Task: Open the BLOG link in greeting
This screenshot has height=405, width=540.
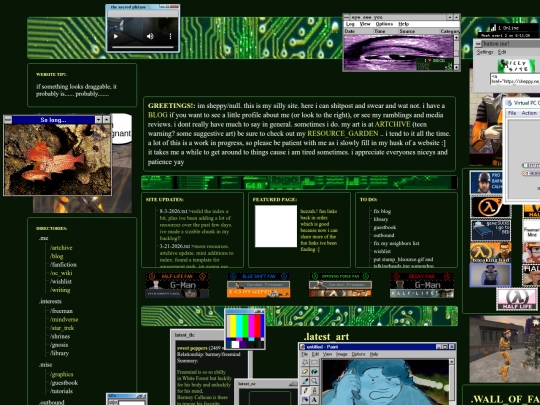Action: tap(158, 115)
